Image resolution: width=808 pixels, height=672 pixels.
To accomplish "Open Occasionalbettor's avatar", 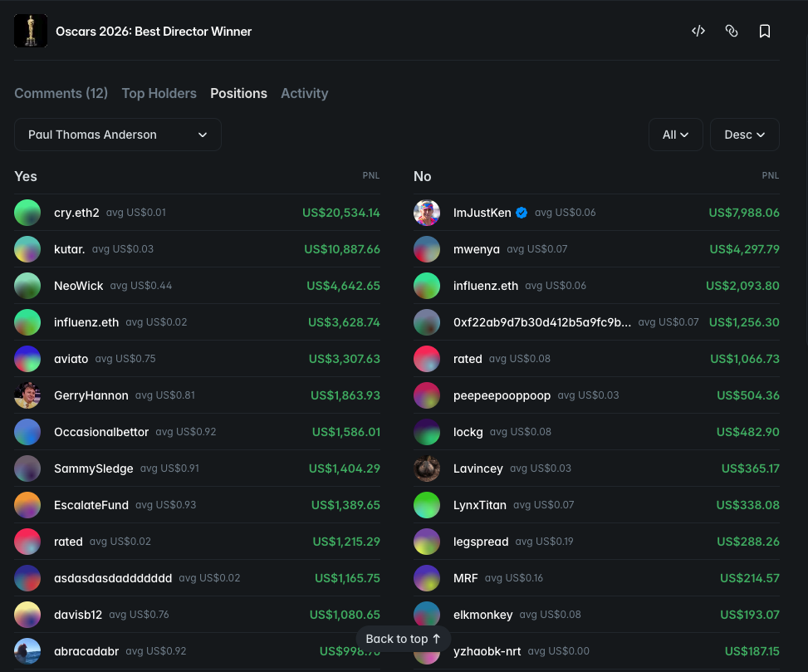I will [27, 433].
